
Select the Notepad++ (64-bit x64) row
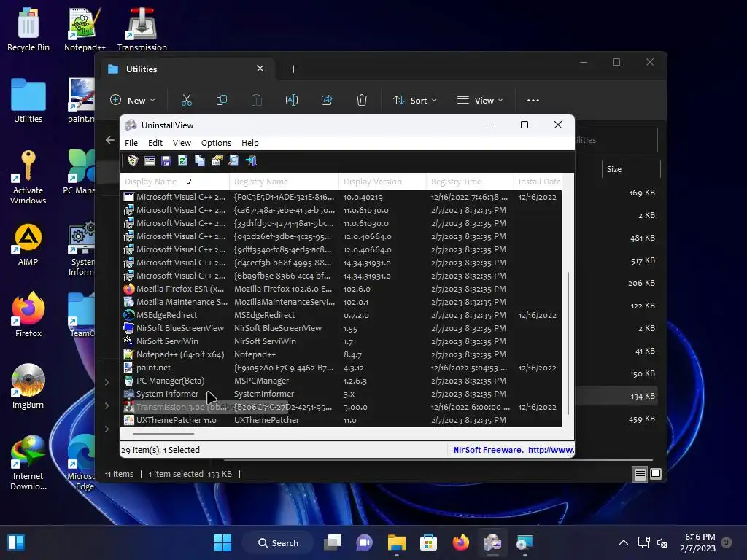click(341, 354)
